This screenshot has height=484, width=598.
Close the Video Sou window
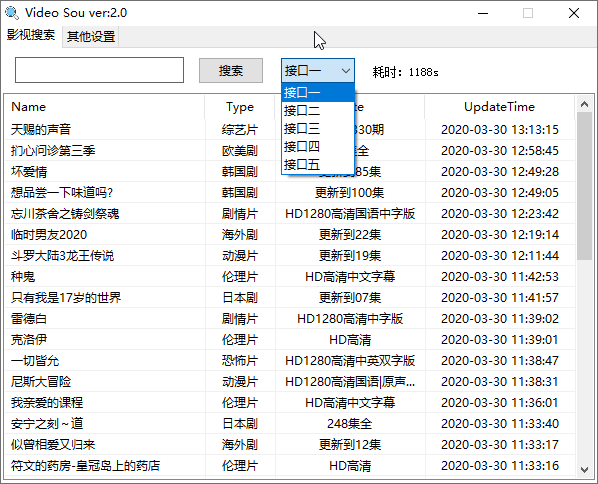pyautogui.click(x=574, y=13)
